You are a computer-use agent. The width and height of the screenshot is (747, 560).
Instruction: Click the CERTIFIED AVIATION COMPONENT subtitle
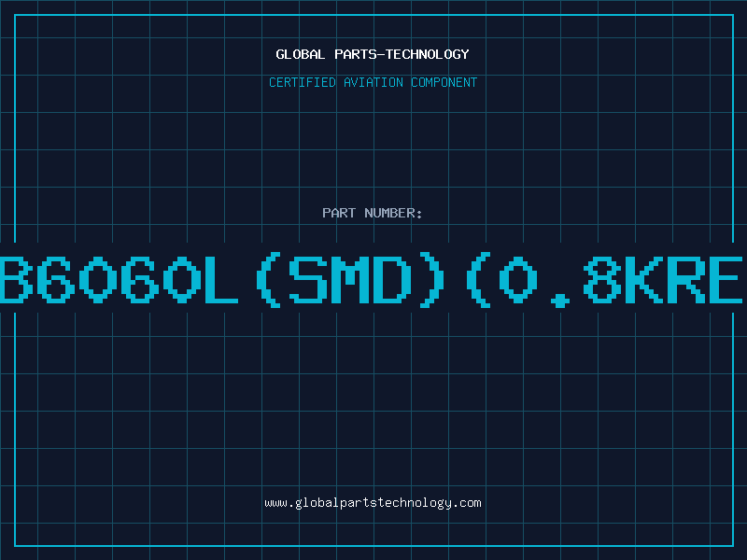pos(373,82)
